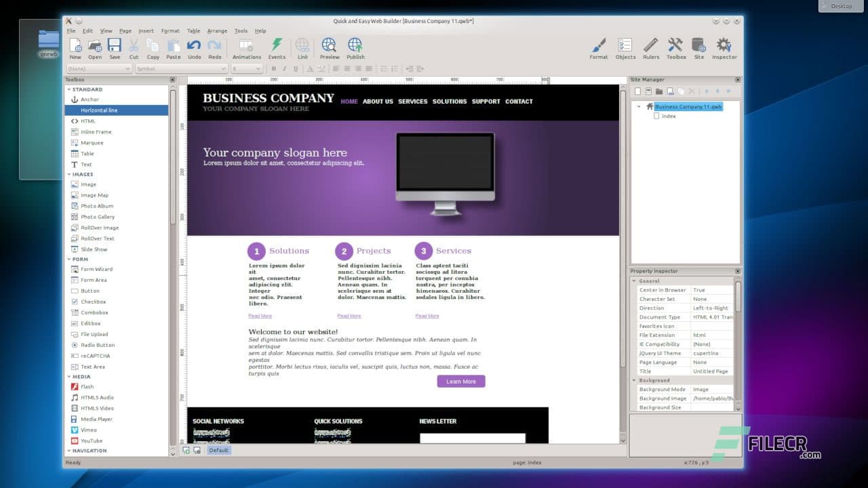868x488 pixels.
Task: Switch to the Default page tab
Action: (218, 449)
